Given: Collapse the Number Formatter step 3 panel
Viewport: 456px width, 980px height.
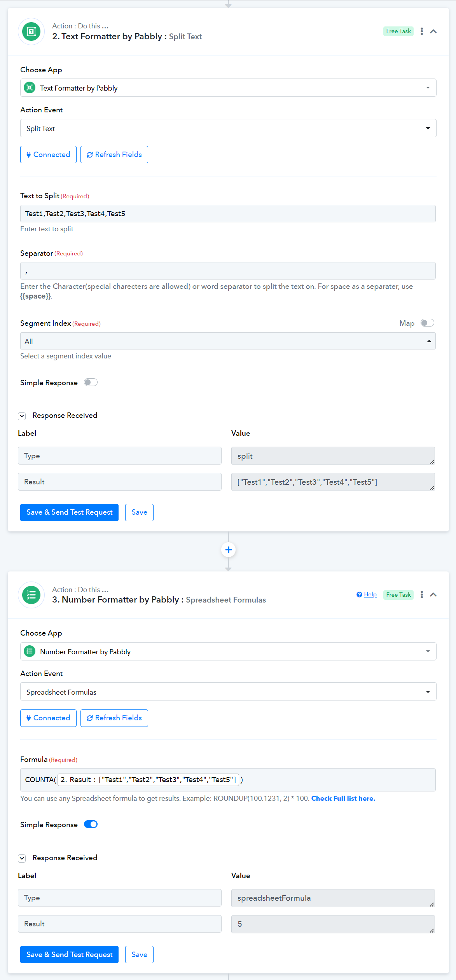Looking at the screenshot, I should click(433, 595).
